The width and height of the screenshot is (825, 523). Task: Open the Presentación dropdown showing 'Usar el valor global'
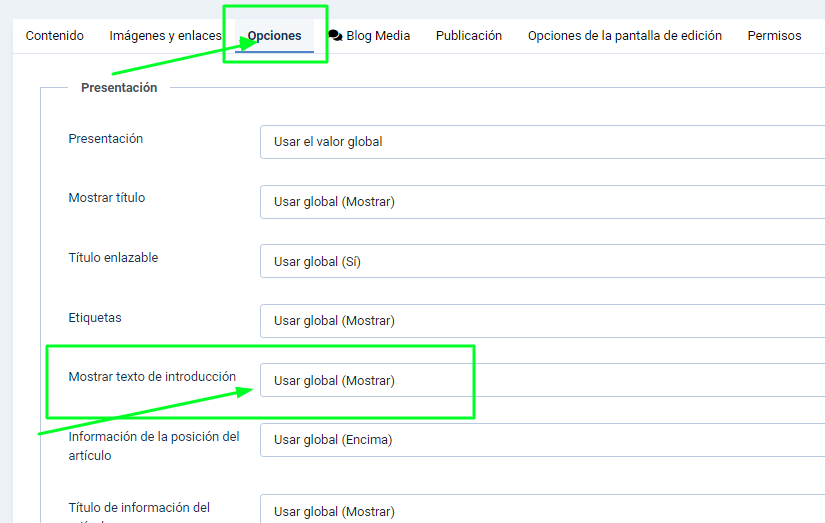pos(542,142)
